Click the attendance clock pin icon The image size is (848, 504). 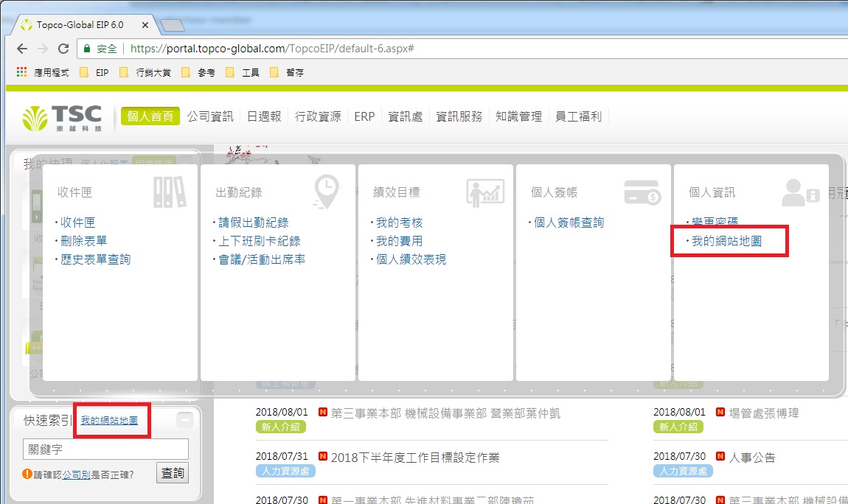pyautogui.click(x=327, y=192)
